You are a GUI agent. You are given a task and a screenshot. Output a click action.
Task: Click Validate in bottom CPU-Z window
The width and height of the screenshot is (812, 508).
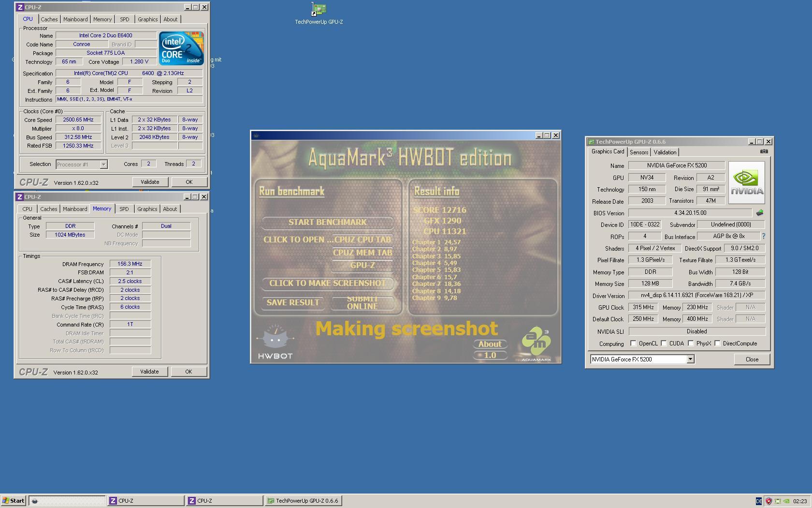pyautogui.click(x=149, y=372)
